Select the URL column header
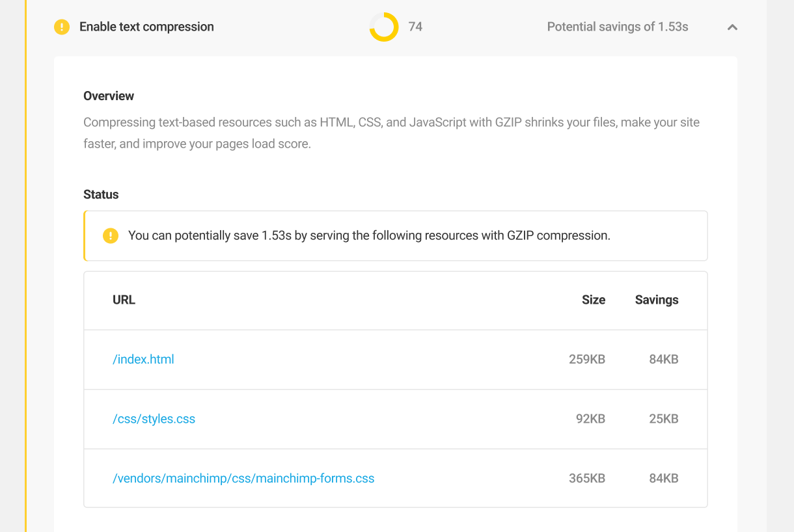The image size is (794, 532). (124, 300)
